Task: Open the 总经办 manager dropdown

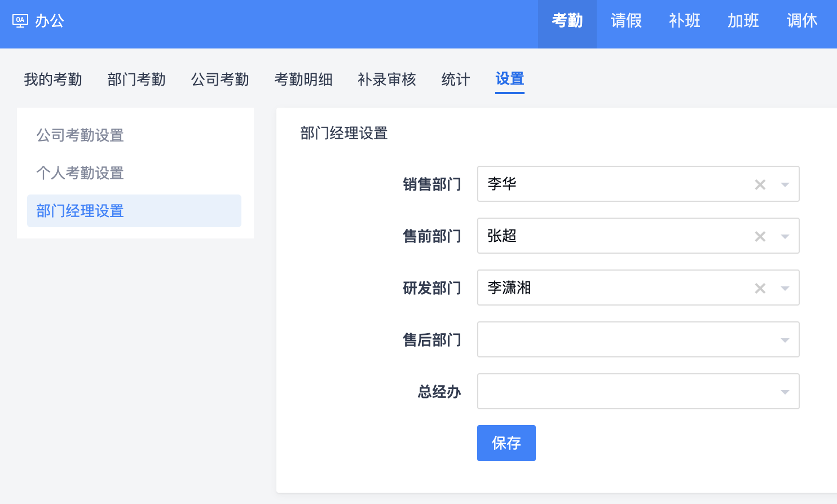Action: pyautogui.click(x=638, y=391)
